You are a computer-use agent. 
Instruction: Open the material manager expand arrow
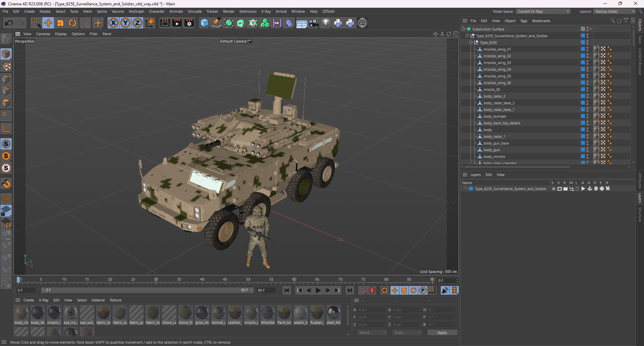347,334
